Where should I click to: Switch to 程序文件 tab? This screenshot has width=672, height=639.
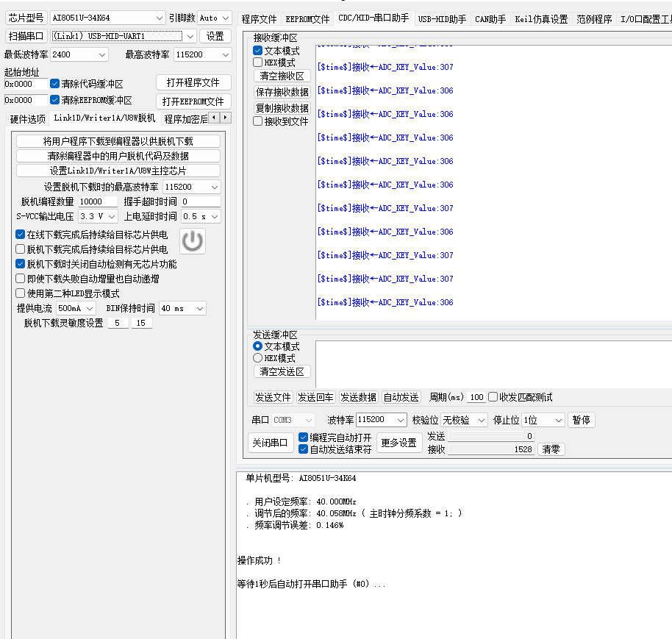coord(259,19)
